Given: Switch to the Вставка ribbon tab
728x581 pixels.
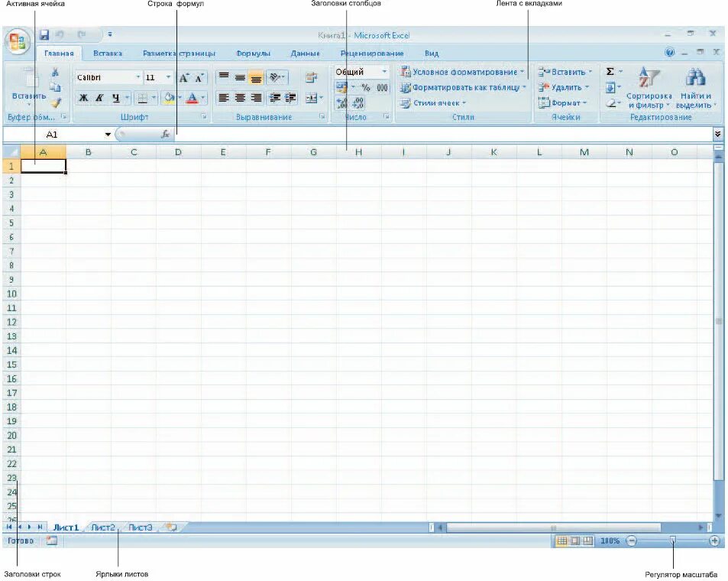Looking at the screenshot, I should tap(108, 54).
